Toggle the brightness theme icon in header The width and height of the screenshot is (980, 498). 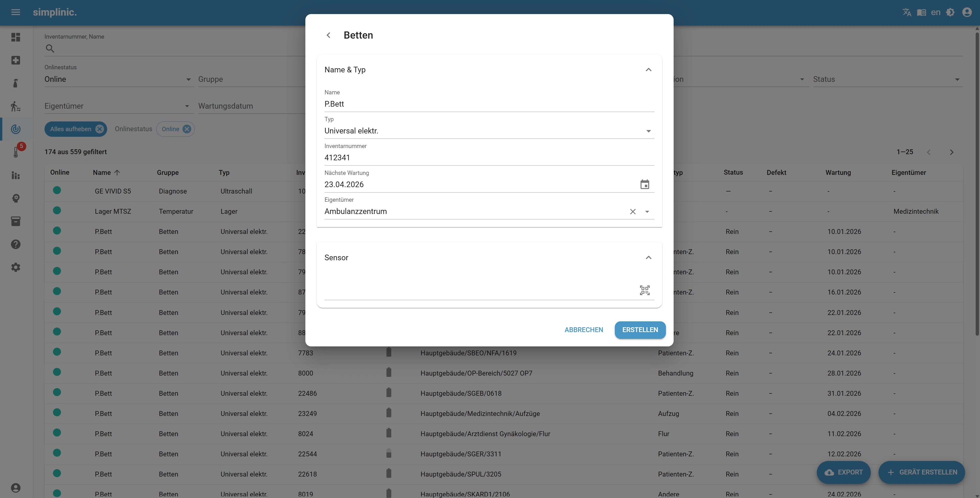point(950,13)
